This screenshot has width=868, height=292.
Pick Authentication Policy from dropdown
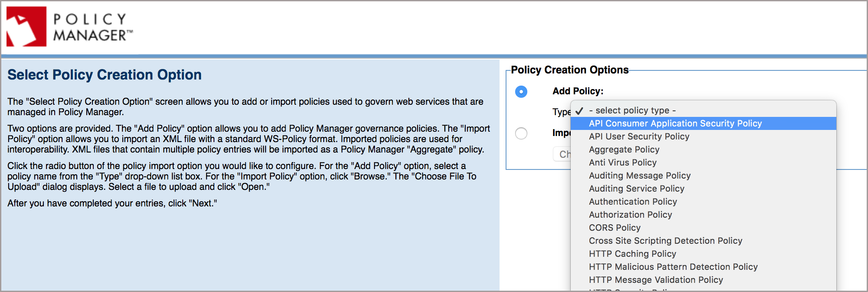click(633, 202)
